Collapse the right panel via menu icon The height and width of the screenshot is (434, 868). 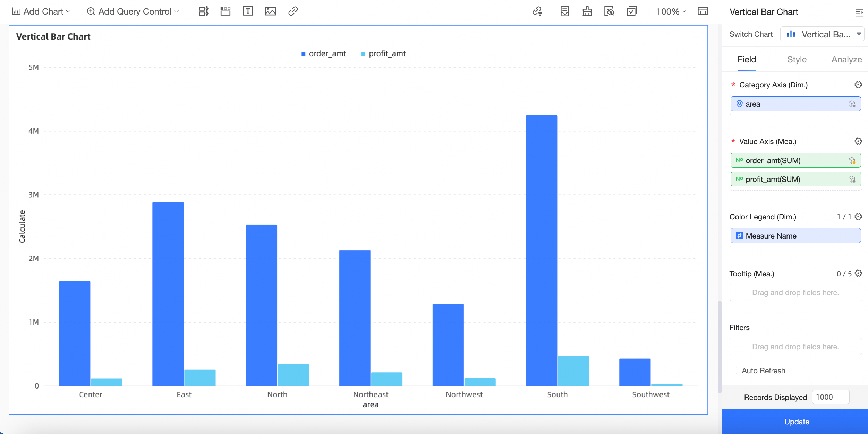pyautogui.click(x=859, y=12)
